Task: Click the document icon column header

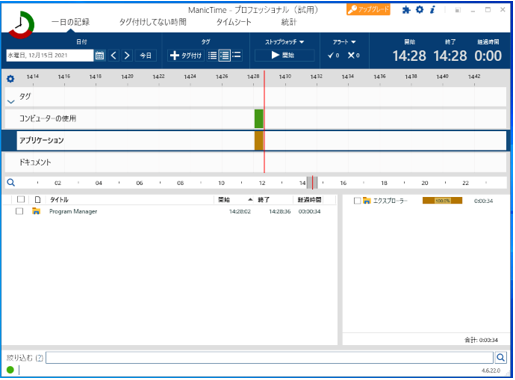Action: click(x=38, y=199)
